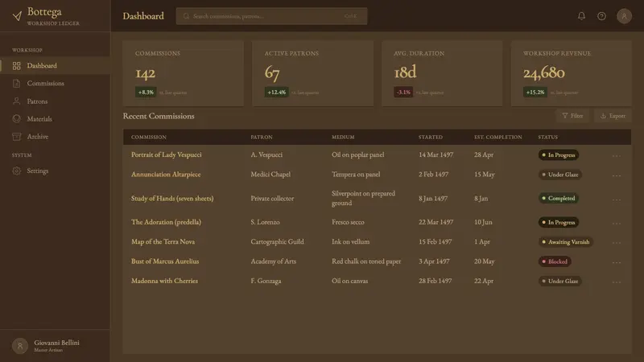Click the Archive box icon

(16, 136)
